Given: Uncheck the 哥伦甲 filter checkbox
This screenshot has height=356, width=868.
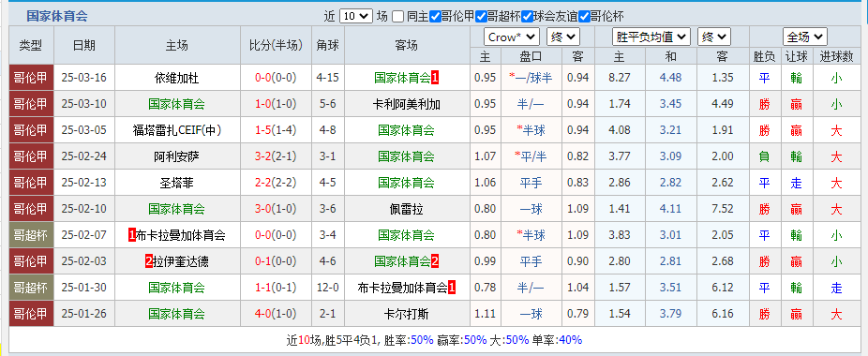Looking at the screenshot, I should pyautogui.click(x=435, y=17).
